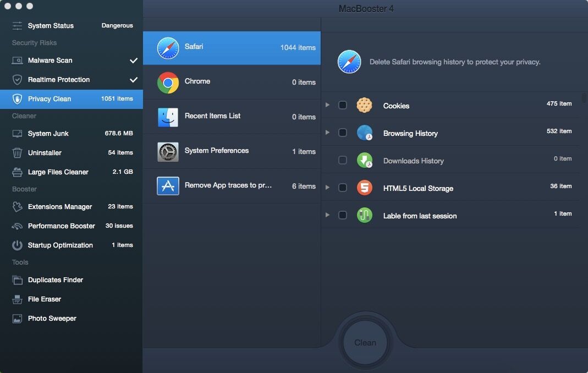Open Malware Scan in the sidebar
Viewport: 588px width, 373px height.
[x=72, y=61]
